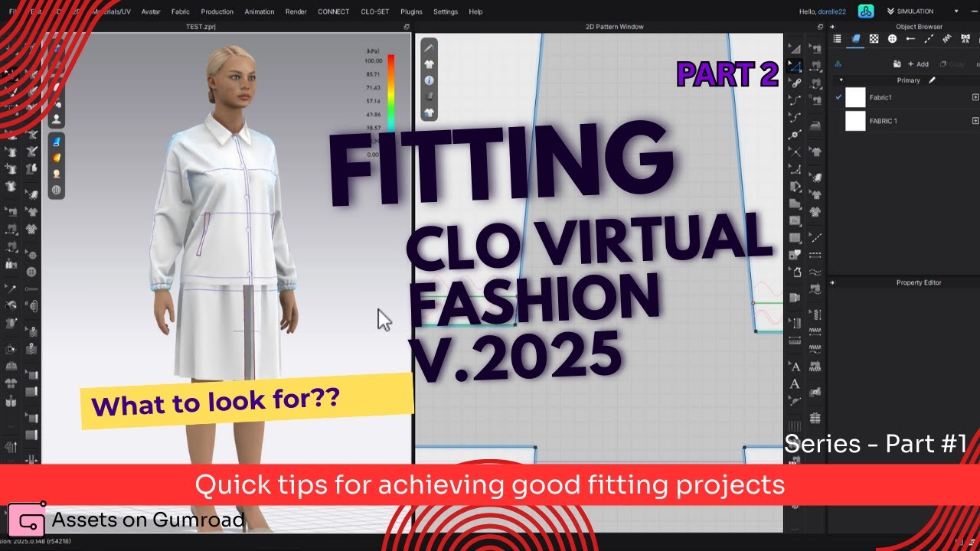Click avatar head display icon

57,174
